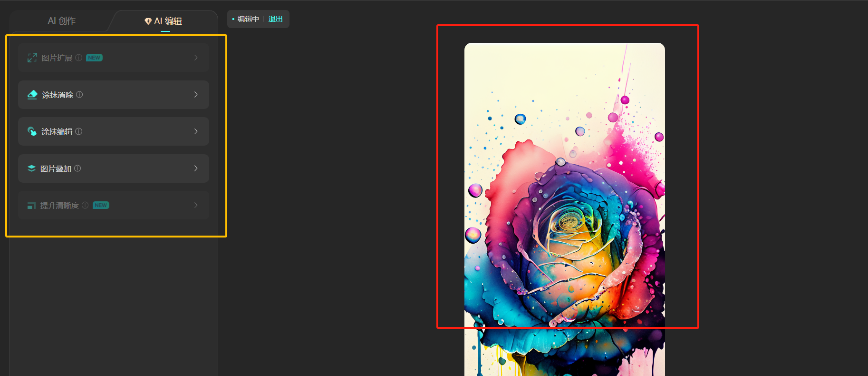The width and height of the screenshot is (868, 376).
Task: Expand 图片扩展 with its chevron
Action: click(196, 58)
